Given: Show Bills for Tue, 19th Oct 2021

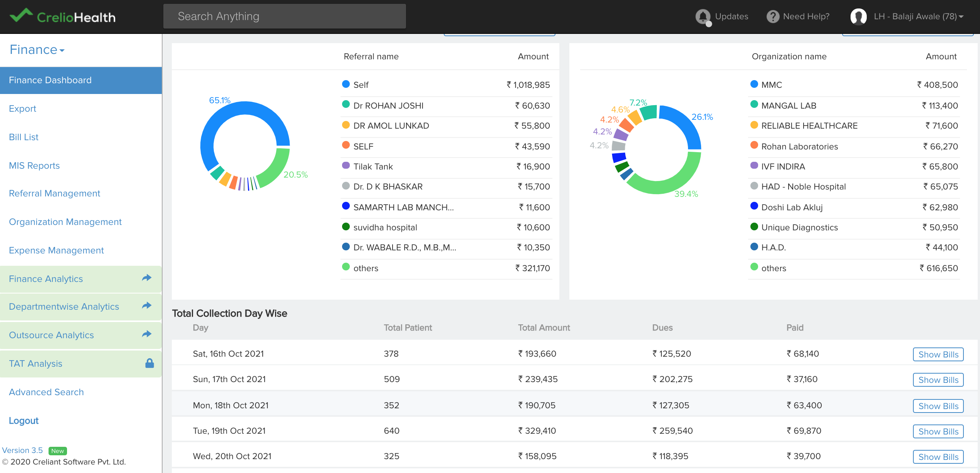Looking at the screenshot, I should click(938, 431).
